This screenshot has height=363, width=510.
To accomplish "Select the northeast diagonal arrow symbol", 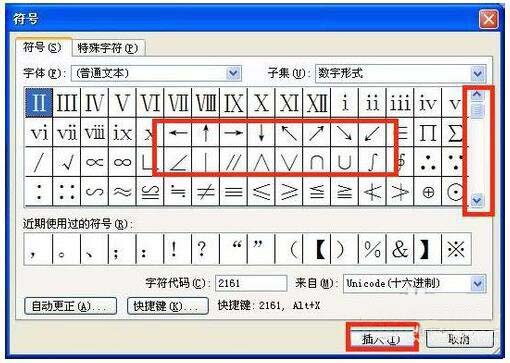I will click(x=317, y=133).
